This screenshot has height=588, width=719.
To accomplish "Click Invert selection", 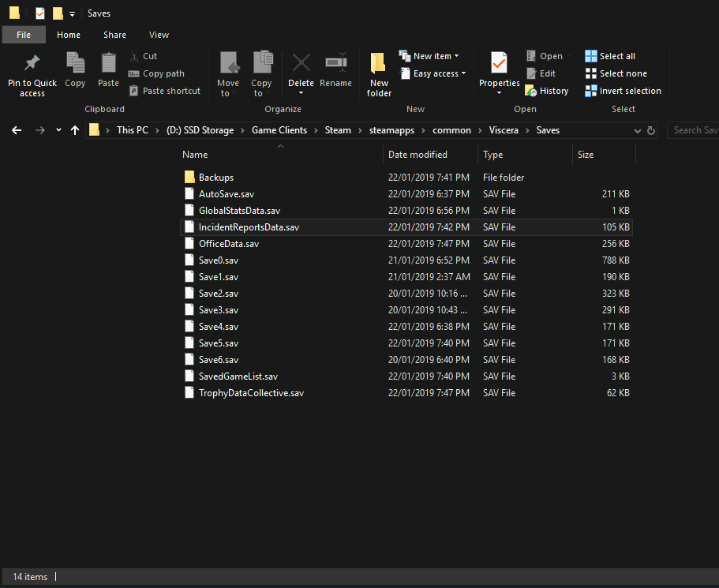I will coord(624,91).
